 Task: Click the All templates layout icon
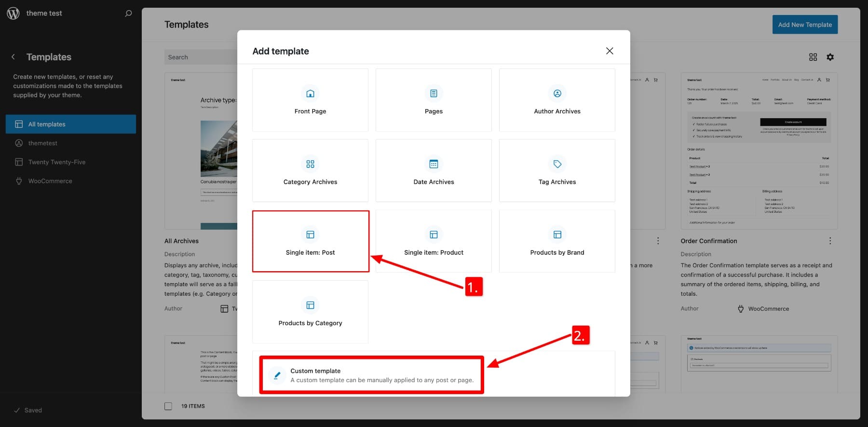tap(19, 124)
